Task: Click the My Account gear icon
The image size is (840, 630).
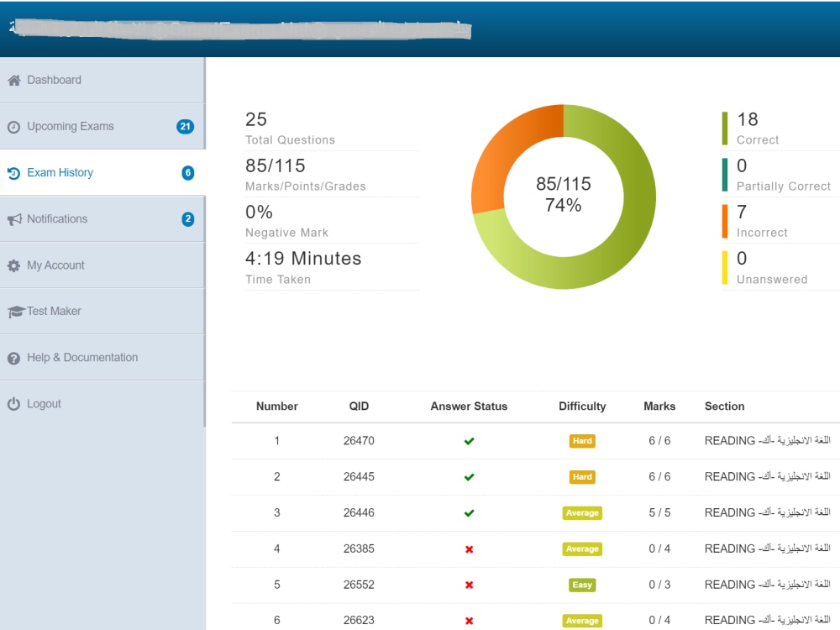Action: pyautogui.click(x=14, y=265)
